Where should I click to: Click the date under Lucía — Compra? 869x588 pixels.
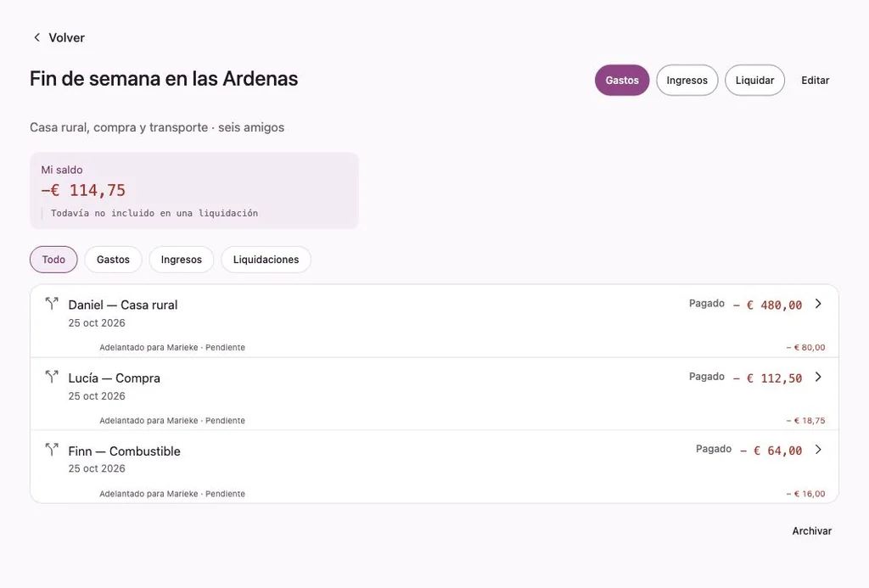[x=97, y=396]
